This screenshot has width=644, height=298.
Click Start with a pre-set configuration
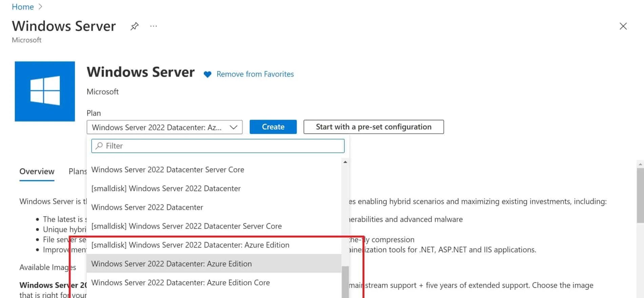pyautogui.click(x=374, y=127)
